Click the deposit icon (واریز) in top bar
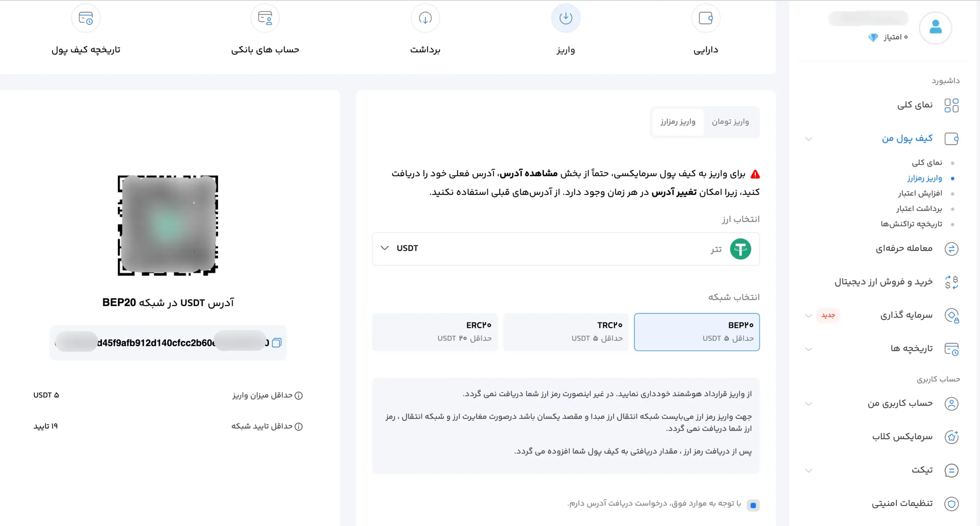The height and width of the screenshot is (526, 980). coord(565,18)
